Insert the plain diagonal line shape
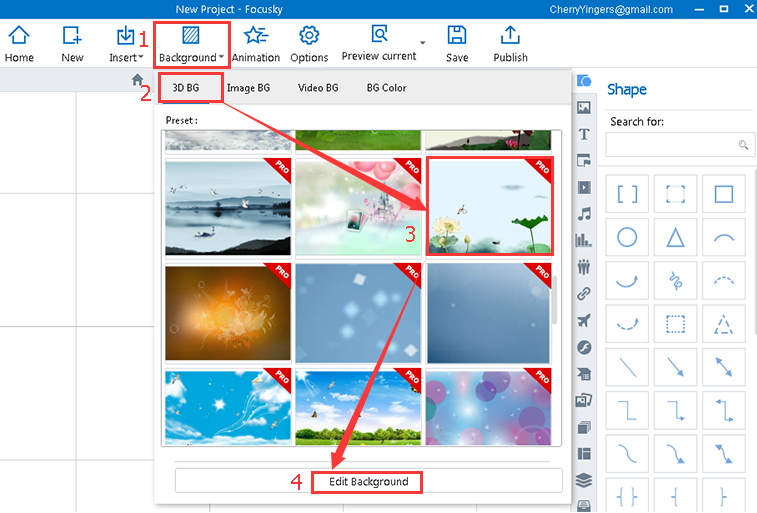Screen dimensions: 757x513 (627, 367)
